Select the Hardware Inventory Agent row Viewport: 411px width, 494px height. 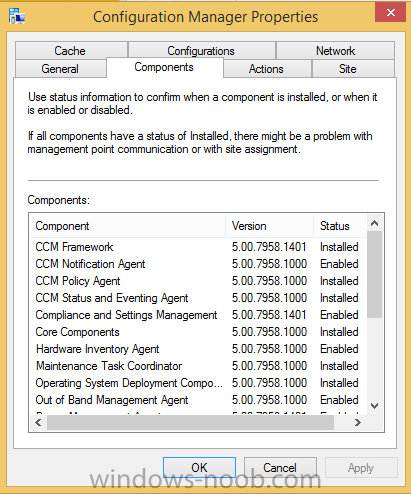(197, 349)
